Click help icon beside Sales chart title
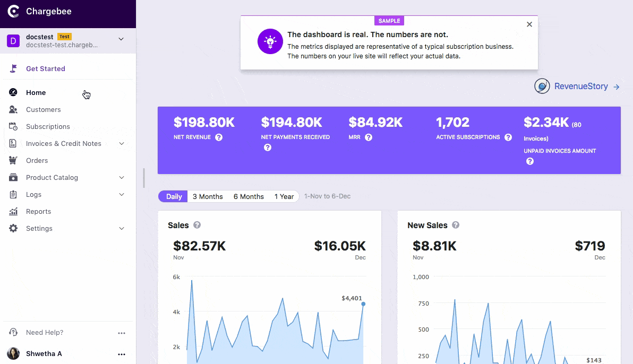633x364 pixels. 197,225
